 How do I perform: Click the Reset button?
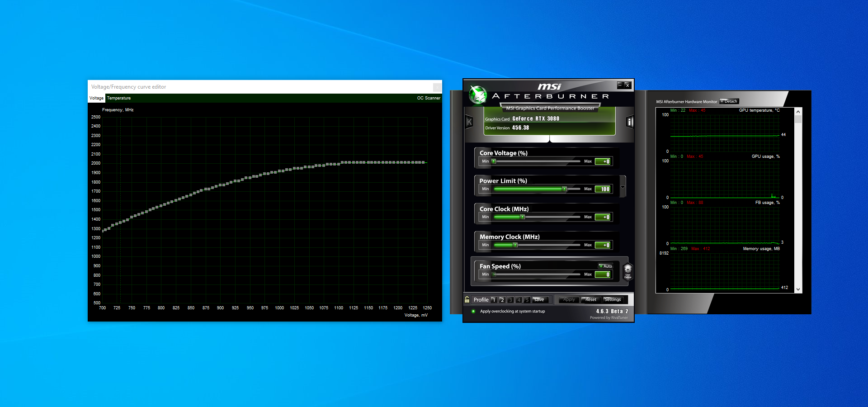[590, 299]
